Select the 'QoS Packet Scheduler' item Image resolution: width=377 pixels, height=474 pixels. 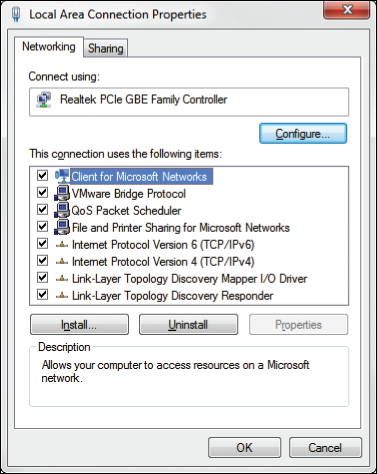[x=126, y=211]
